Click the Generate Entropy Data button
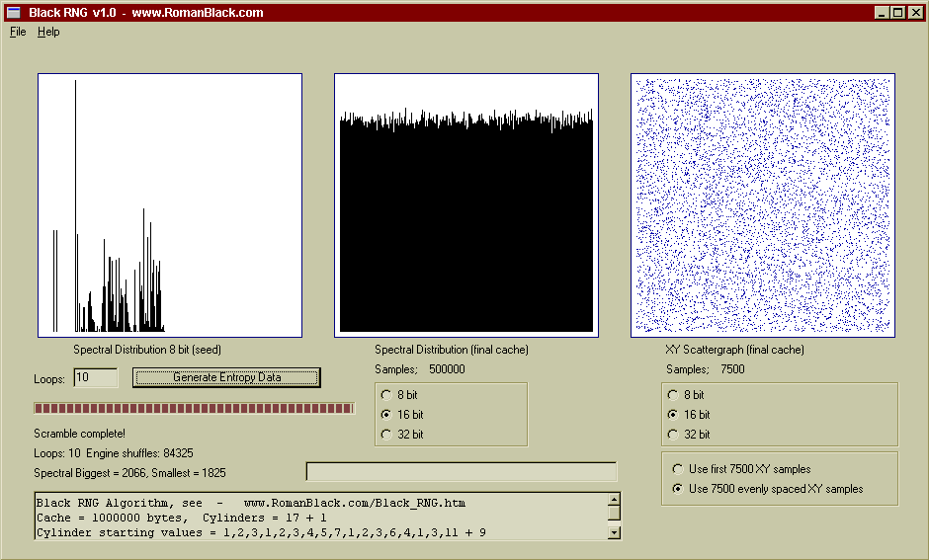Image resolution: width=929 pixels, height=560 pixels. point(226,377)
